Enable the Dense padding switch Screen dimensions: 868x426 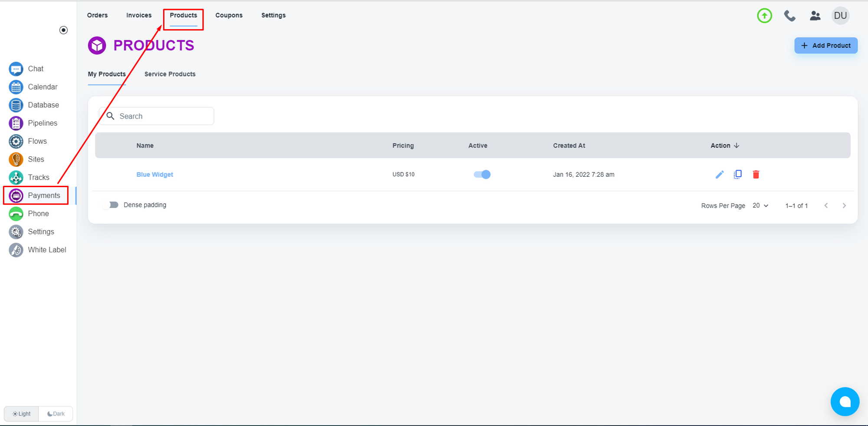112,205
